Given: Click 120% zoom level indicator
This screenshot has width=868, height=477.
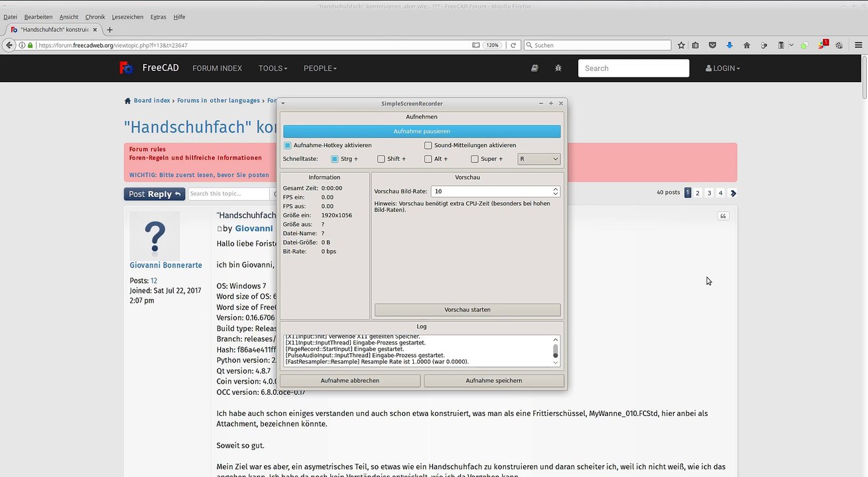Looking at the screenshot, I should tap(492, 45).
